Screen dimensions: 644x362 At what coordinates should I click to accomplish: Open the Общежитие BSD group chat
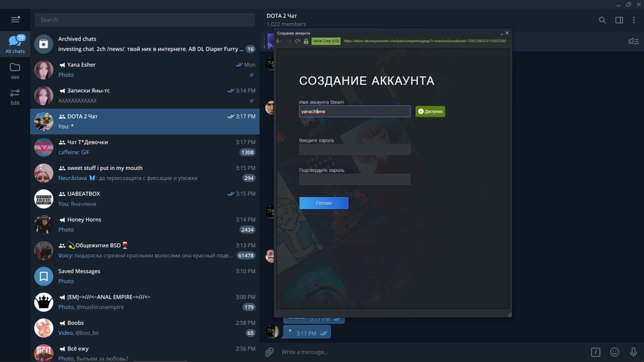pos(145,250)
